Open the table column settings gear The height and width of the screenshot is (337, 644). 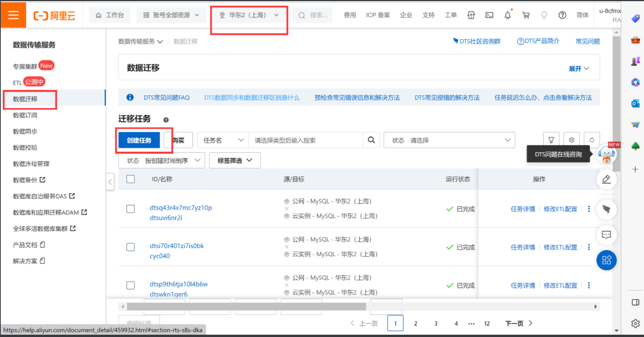(x=572, y=140)
